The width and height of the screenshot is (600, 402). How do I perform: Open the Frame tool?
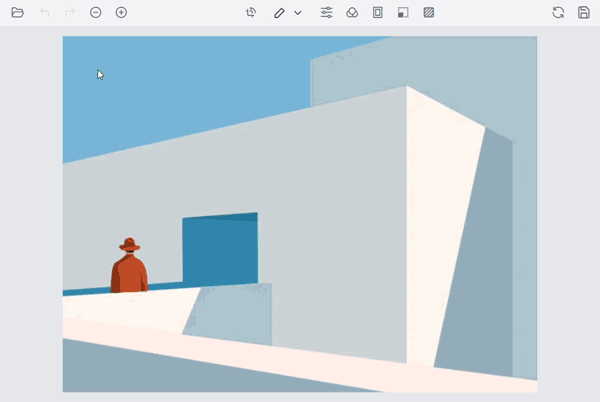[378, 13]
